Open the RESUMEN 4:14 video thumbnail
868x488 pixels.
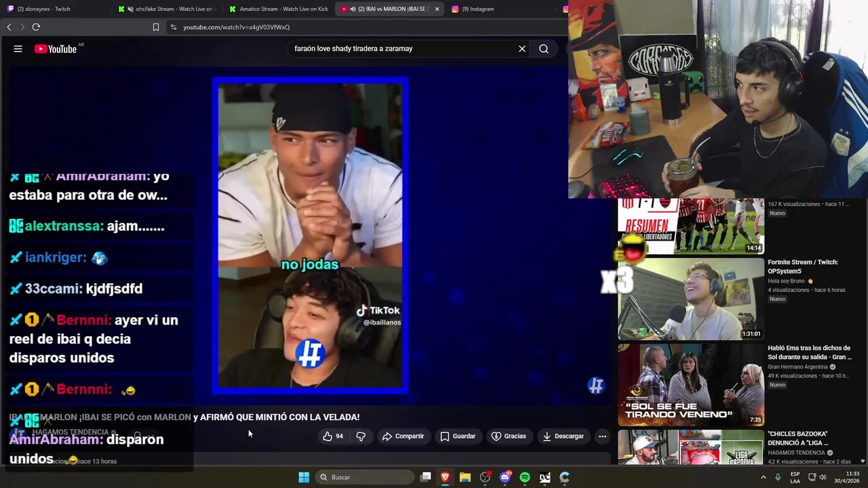(x=690, y=226)
